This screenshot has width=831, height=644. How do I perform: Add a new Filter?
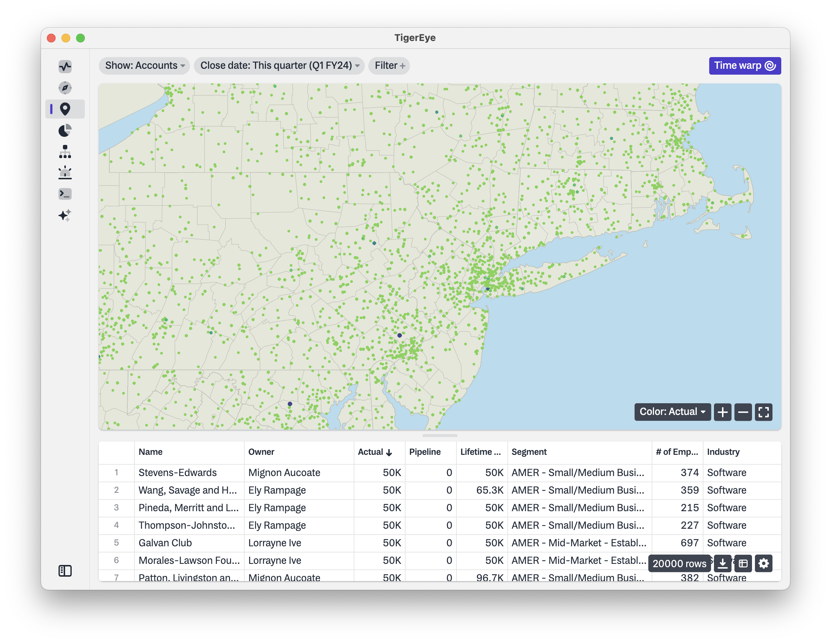389,66
